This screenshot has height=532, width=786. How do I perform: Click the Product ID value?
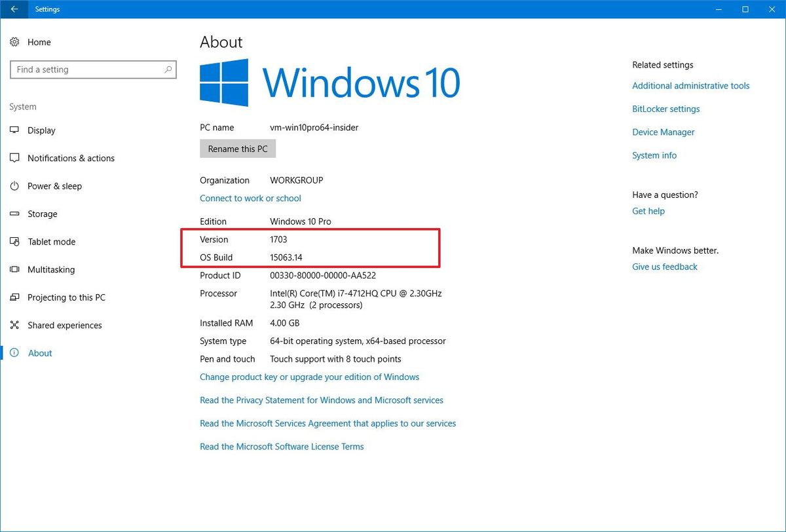click(x=323, y=276)
